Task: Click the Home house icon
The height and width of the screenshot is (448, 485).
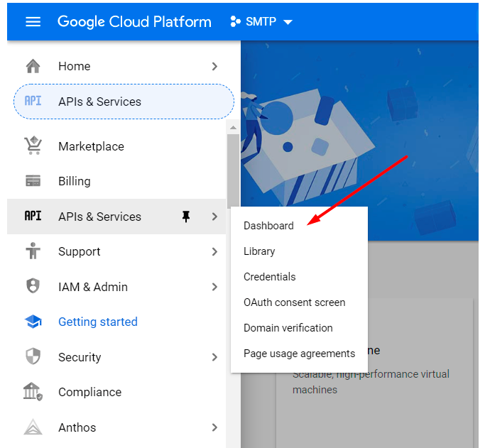Action: pyautogui.click(x=33, y=66)
